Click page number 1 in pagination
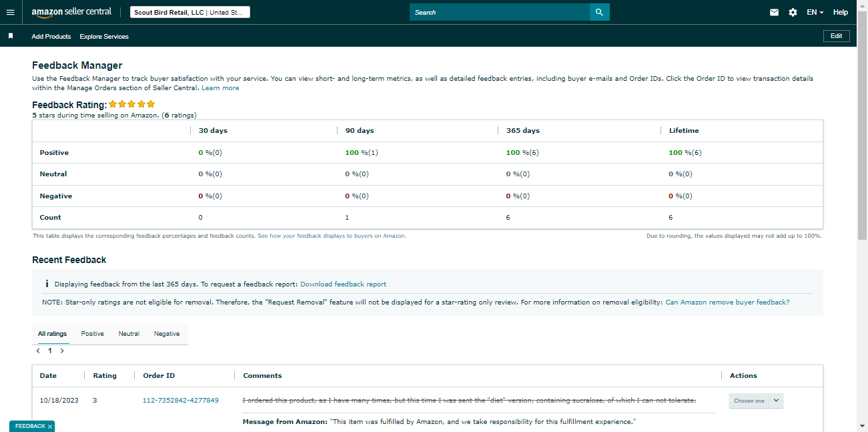 point(50,351)
